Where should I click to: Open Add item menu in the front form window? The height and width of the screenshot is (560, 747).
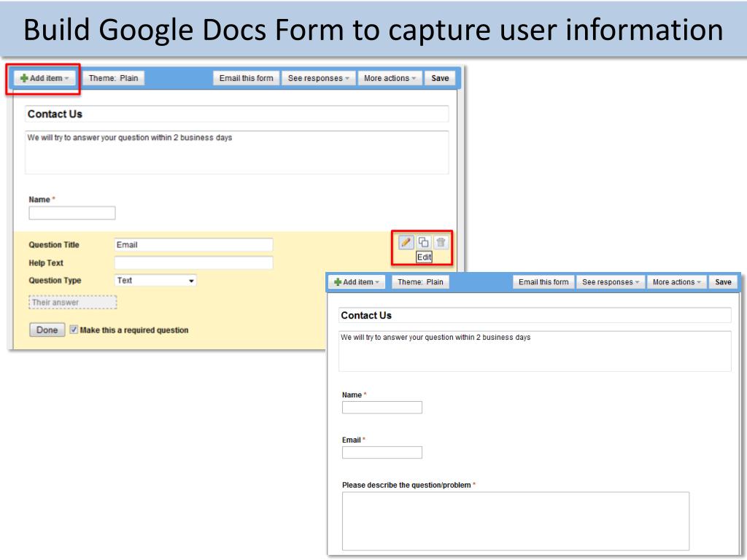click(357, 282)
